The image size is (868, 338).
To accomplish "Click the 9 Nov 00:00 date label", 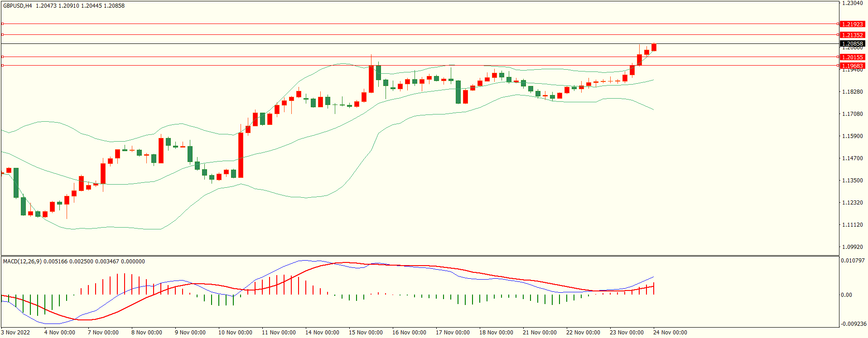I will tap(190, 333).
